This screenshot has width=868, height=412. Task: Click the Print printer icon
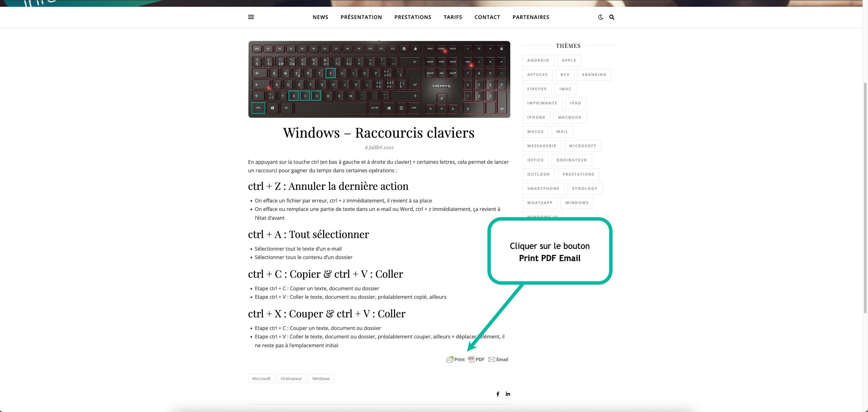click(x=450, y=359)
